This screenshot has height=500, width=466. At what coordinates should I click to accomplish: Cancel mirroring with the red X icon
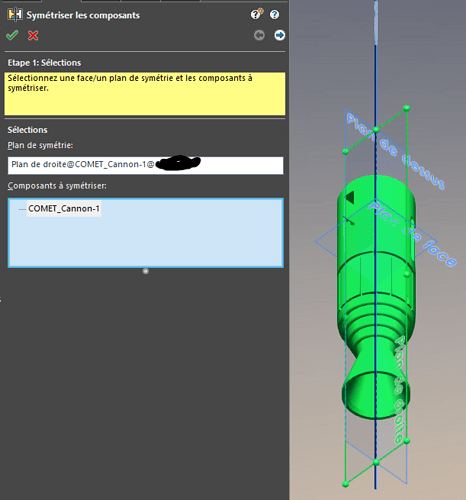coord(33,35)
